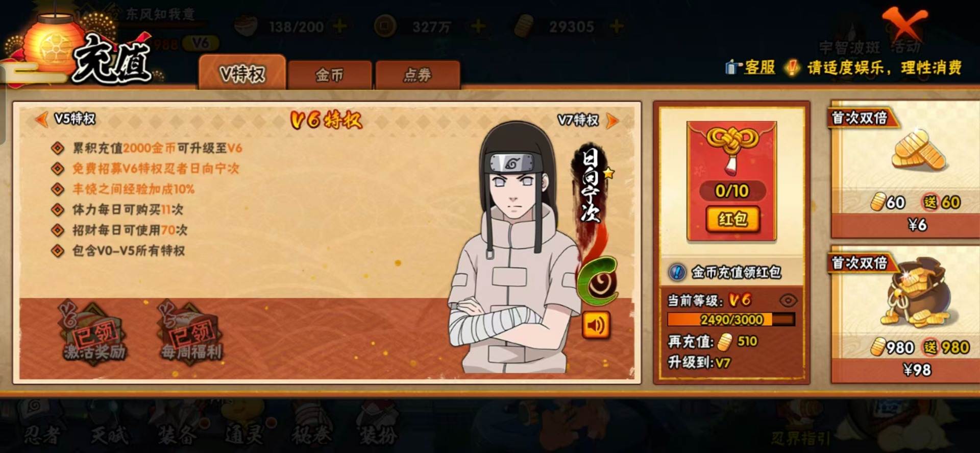The width and height of the screenshot is (980, 453).
Task: Click the 红包 button
Action: click(x=732, y=220)
